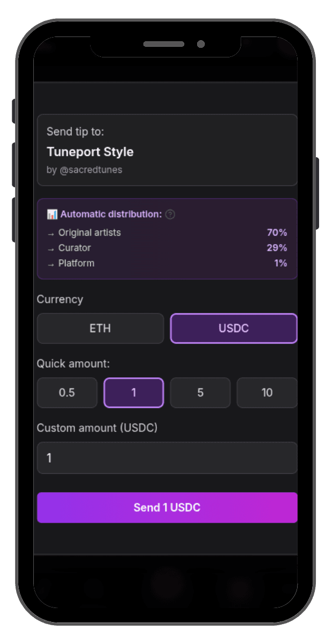
Task: Choose the 1 quick amount
Action: 134,393
